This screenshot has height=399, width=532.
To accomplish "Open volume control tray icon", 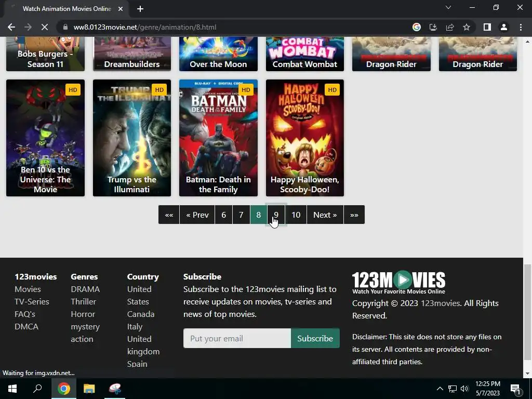I will pyautogui.click(x=464, y=389).
